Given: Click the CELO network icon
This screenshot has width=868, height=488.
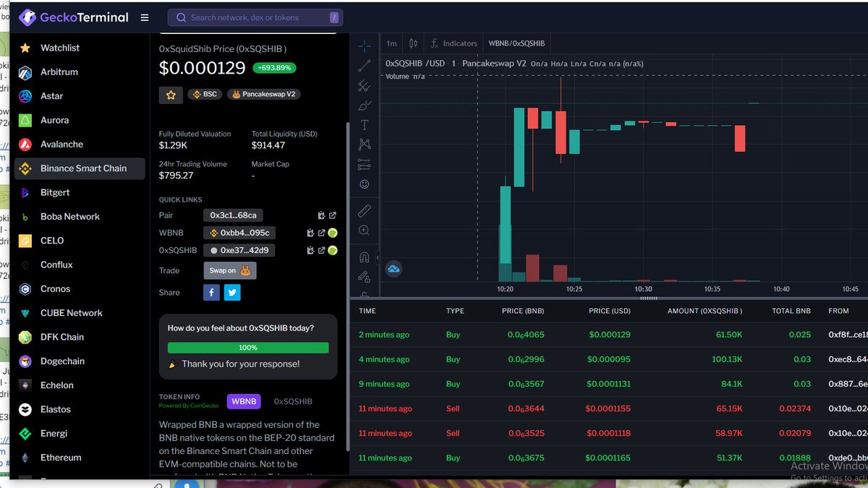Looking at the screenshot, I should pos(25,241).
